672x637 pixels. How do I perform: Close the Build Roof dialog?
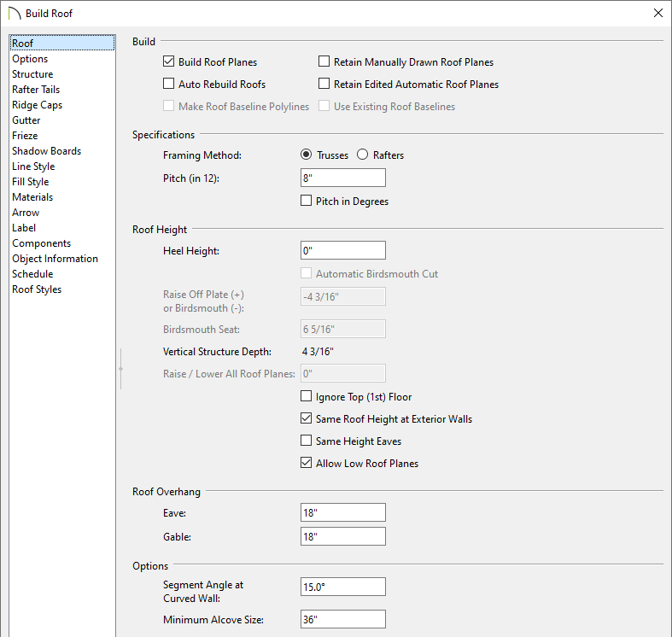coord(657,14)
